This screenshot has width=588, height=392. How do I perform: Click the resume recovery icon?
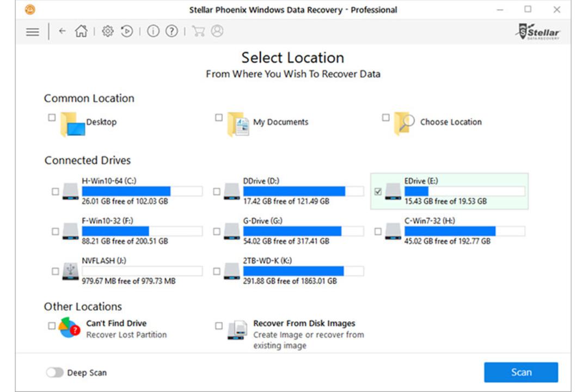coord(127,31)
